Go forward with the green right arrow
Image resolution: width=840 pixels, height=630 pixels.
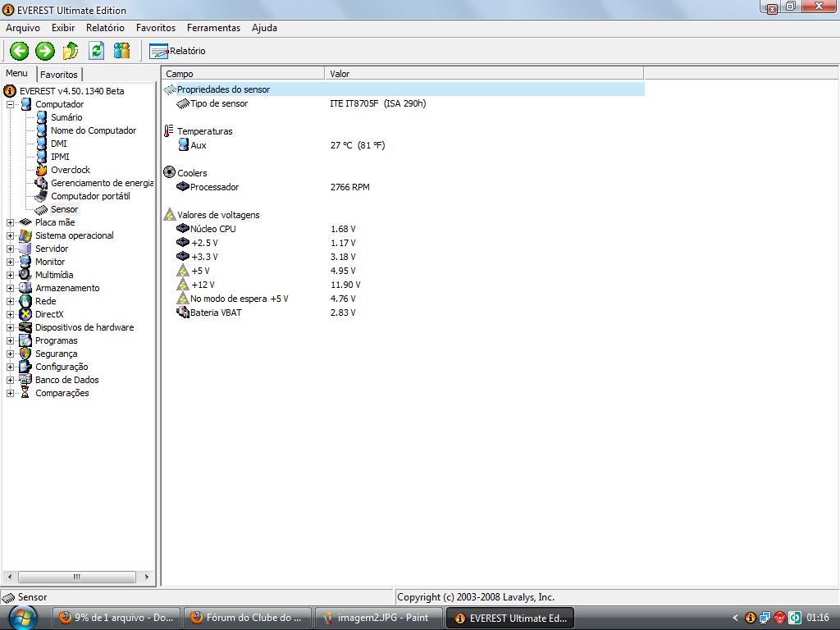(x=45, y=51)
